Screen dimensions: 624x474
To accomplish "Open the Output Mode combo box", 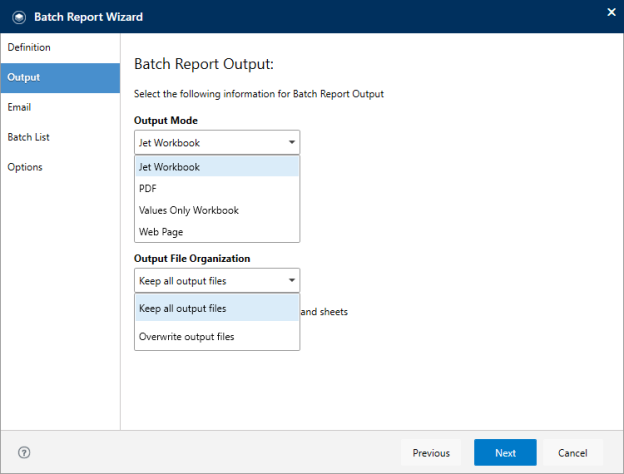I will pos(217,142).
